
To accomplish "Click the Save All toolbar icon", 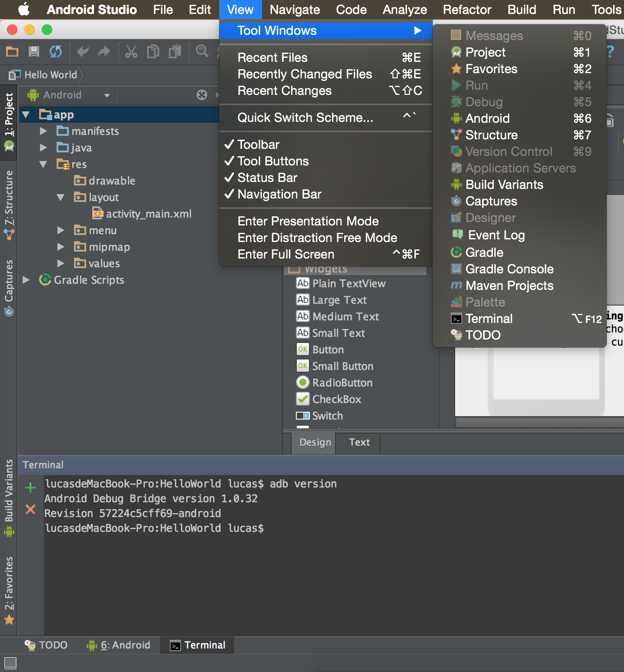I will click(x=34, y=52).
